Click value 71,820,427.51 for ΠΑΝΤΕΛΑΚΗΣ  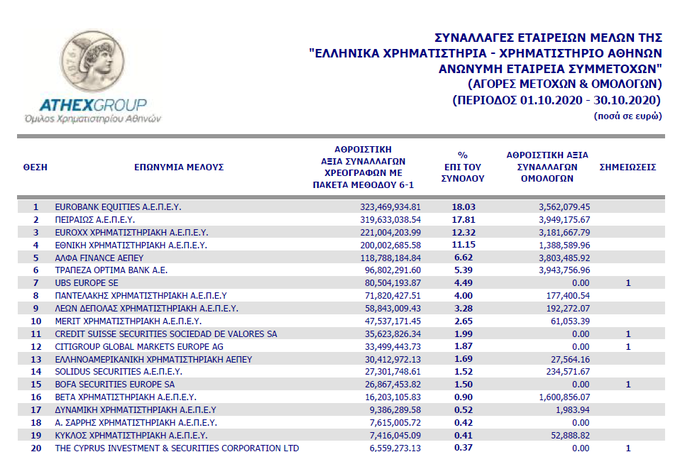coord(393,296)
